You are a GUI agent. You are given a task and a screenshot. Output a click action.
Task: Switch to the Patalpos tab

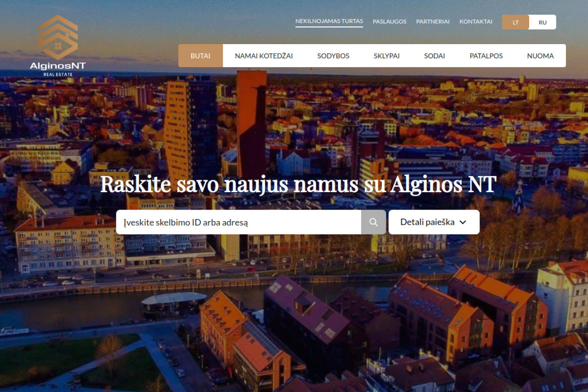click(486, 56)
